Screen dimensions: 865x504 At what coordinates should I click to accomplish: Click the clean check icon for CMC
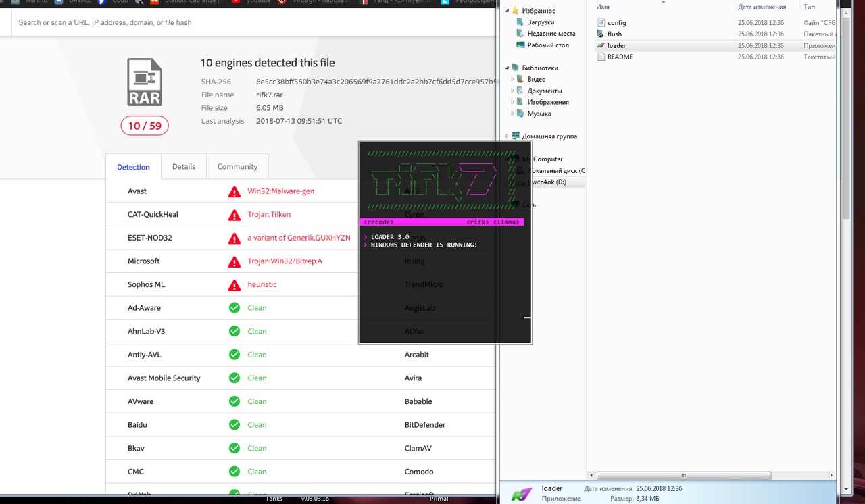[x=234, y=472]
